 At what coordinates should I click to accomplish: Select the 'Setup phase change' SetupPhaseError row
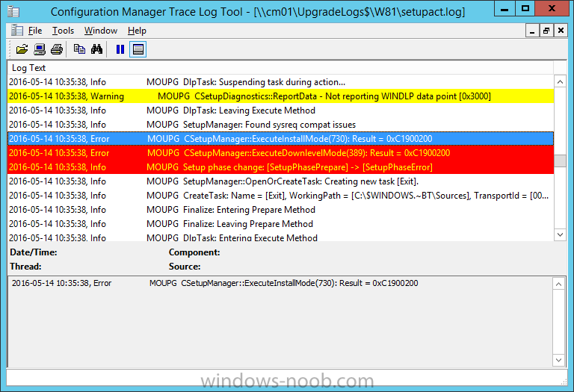pyautogui.click(x=280, y=167)
